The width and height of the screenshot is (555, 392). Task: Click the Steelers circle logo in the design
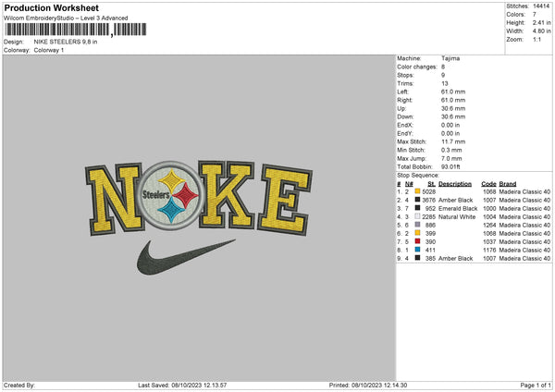pos(171,196)
